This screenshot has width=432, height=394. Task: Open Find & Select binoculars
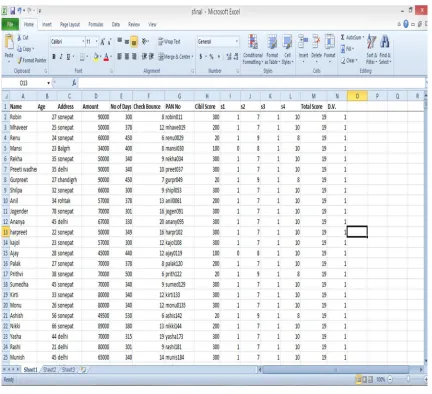click(x=385, y=49)
